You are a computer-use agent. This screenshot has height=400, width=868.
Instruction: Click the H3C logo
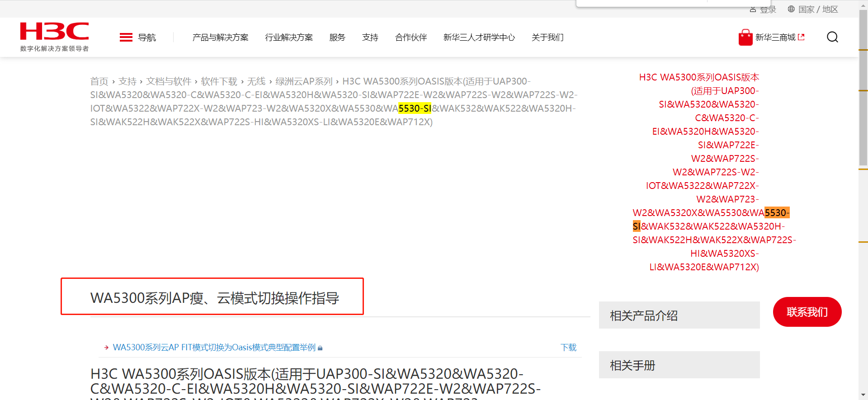pos(54,31)
